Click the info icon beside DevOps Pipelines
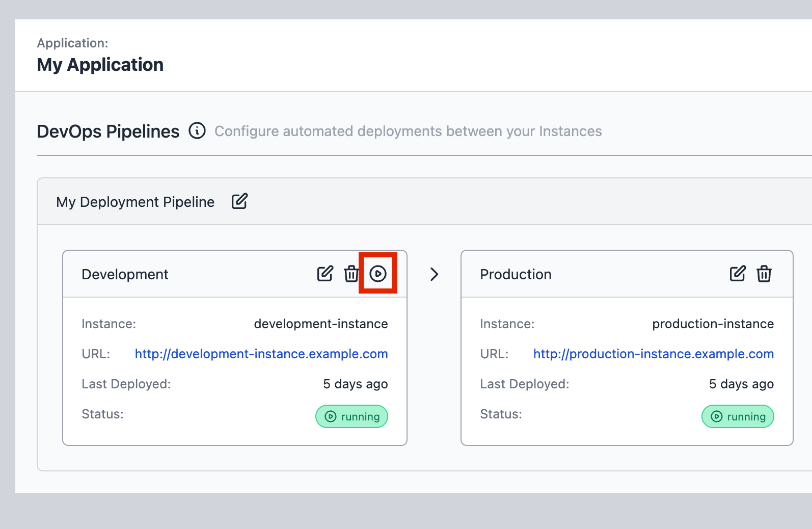The image size is (812, 529). point(197,131)
